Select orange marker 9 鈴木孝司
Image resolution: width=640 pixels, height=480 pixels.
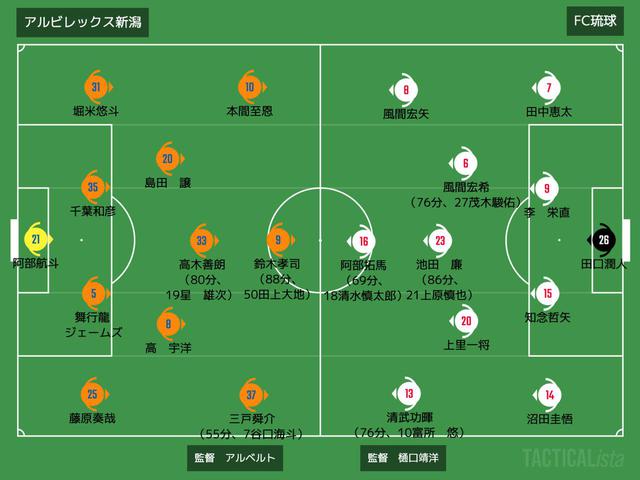pyautogui.click(x=280, y=240)
